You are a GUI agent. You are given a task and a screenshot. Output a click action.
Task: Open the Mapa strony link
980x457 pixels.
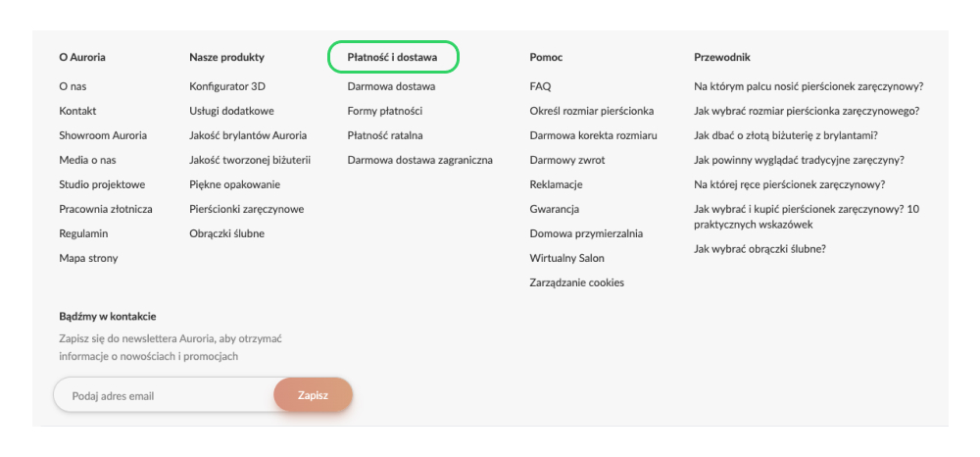(88, 258)
